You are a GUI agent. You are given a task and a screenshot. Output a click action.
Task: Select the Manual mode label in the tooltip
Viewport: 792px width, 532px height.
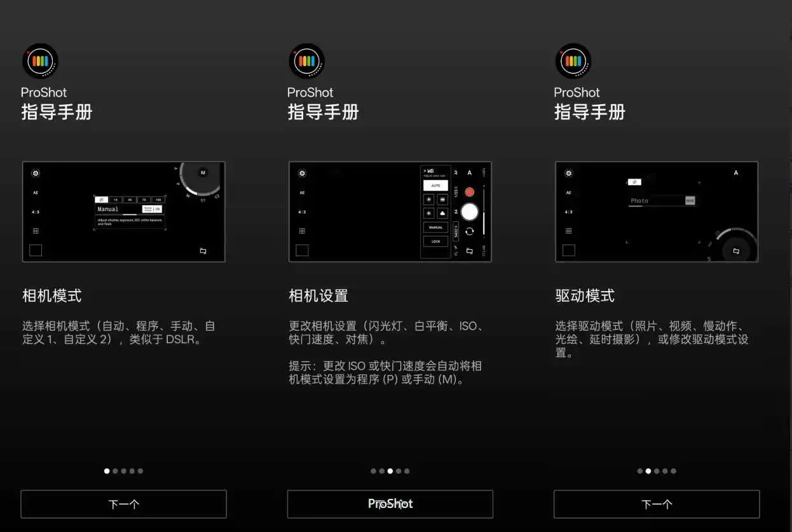point(107,208)
